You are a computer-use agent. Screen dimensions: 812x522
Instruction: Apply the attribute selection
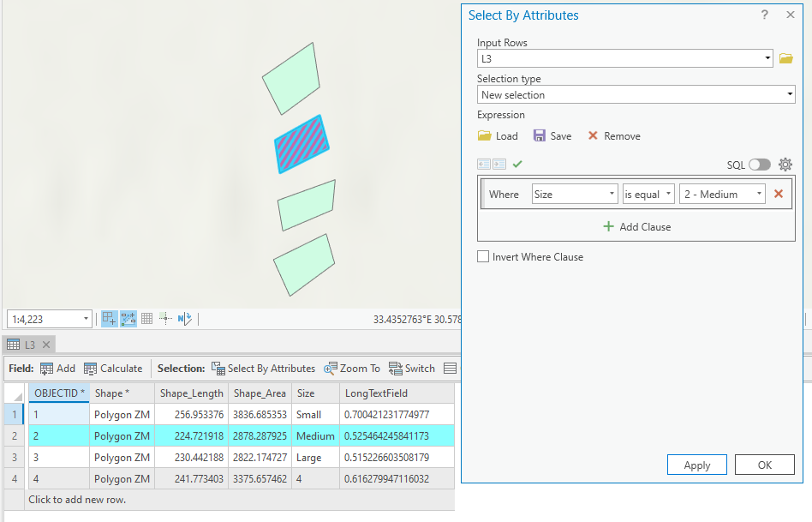coord(696,465)
